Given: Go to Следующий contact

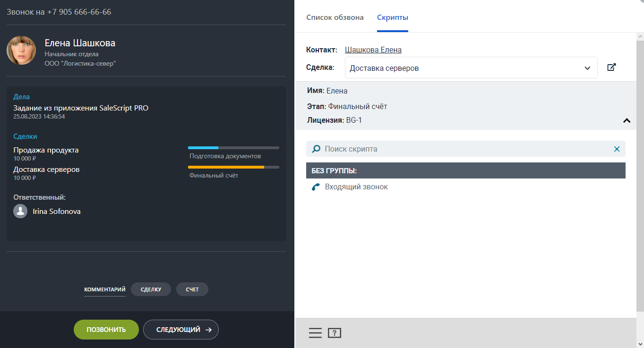Looking at the screenshot, I should pos(180,330).
